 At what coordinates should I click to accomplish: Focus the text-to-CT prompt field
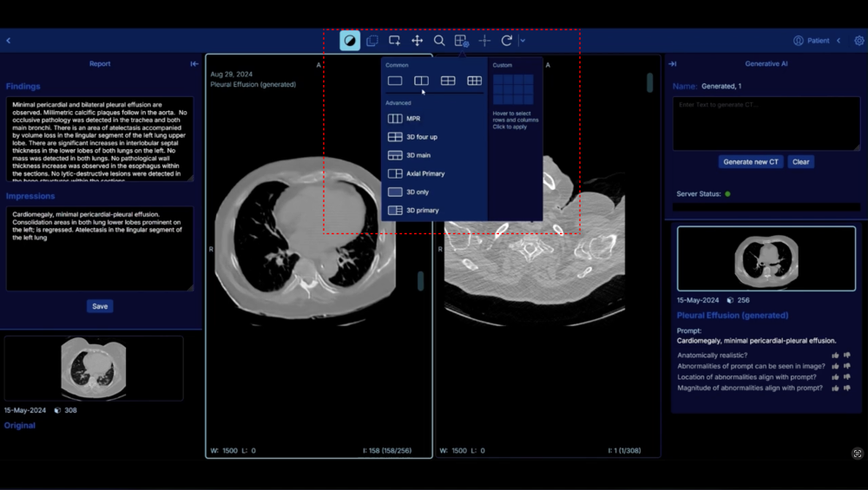(766, 123)
